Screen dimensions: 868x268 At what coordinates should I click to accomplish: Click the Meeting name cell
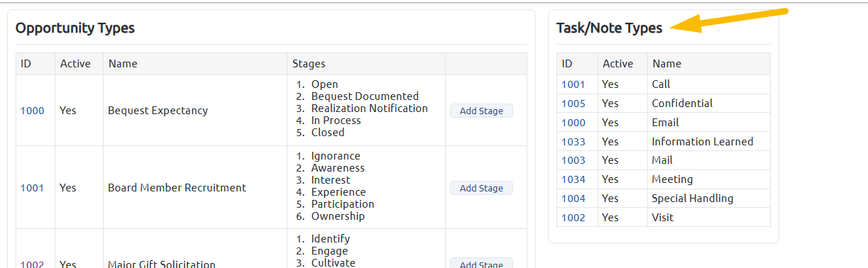[708, 179]
